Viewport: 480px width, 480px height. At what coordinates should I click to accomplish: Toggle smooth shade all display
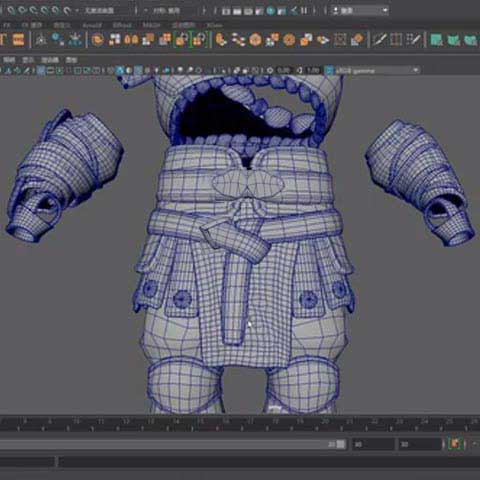pos(119,70)
